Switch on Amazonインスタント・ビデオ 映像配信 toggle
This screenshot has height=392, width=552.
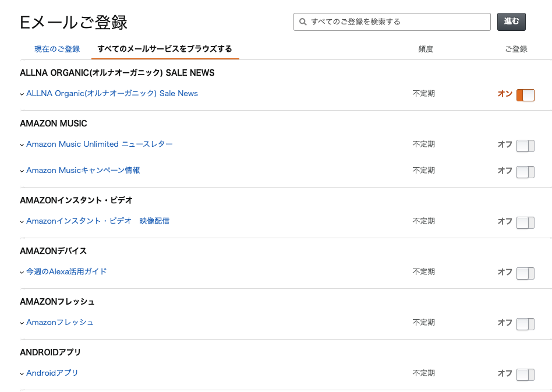tap(525, 223)
